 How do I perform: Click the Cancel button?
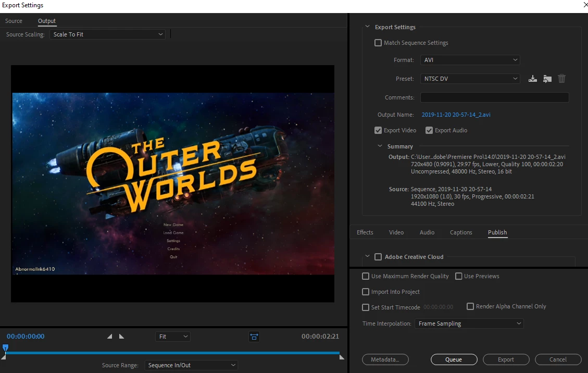click(558, 359)
